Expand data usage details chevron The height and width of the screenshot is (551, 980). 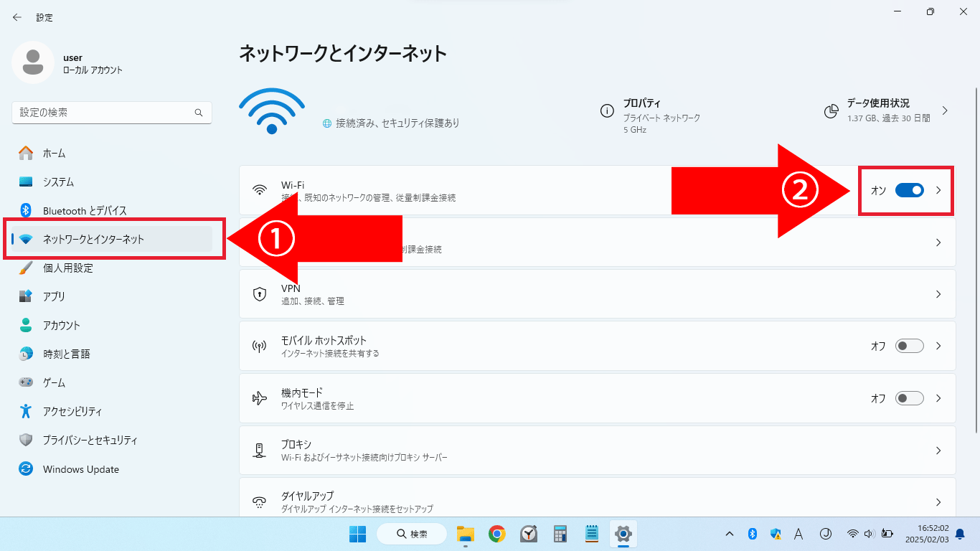945,111
